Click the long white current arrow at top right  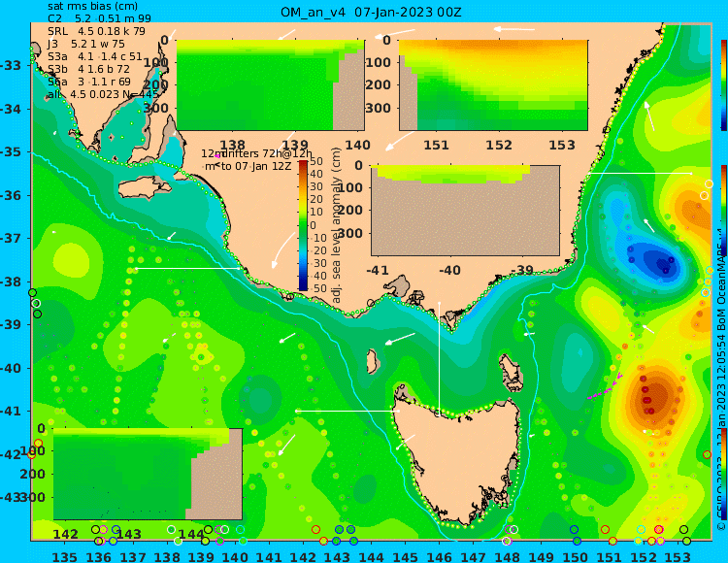click(x=513, y=29)
